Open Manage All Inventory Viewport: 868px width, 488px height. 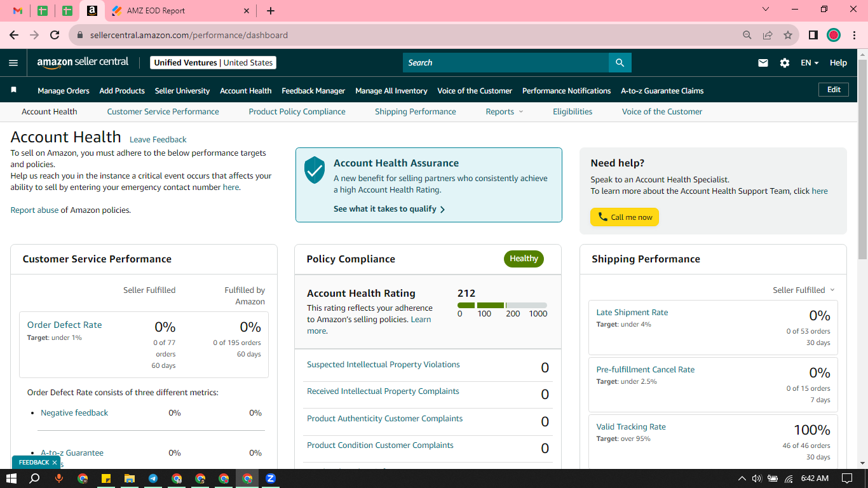click(391, 91)
